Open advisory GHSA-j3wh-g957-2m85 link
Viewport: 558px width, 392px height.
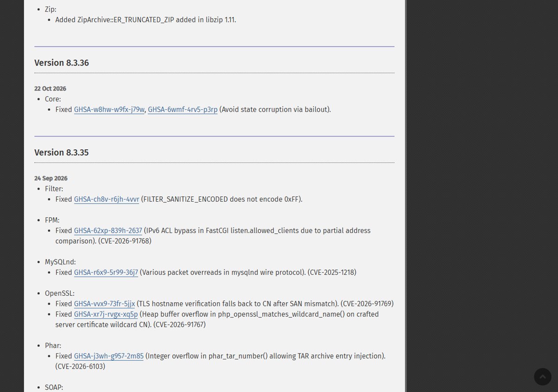pyautogui.click(x=109, y=356)
